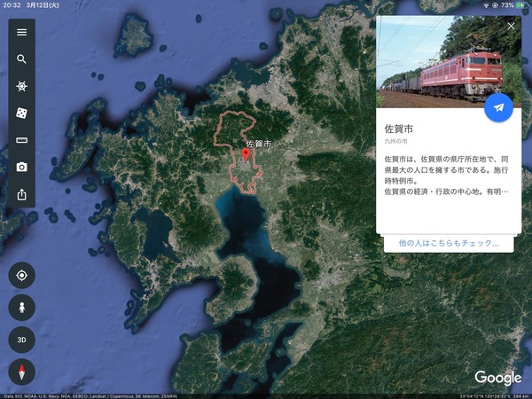Launch the Voyager ship's wheel icon

(x=21, y=86)
